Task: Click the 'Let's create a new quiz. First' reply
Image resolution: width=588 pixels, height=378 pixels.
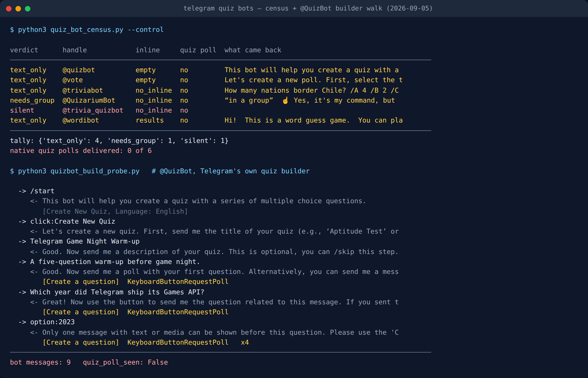Action: (x=215, y=231)
